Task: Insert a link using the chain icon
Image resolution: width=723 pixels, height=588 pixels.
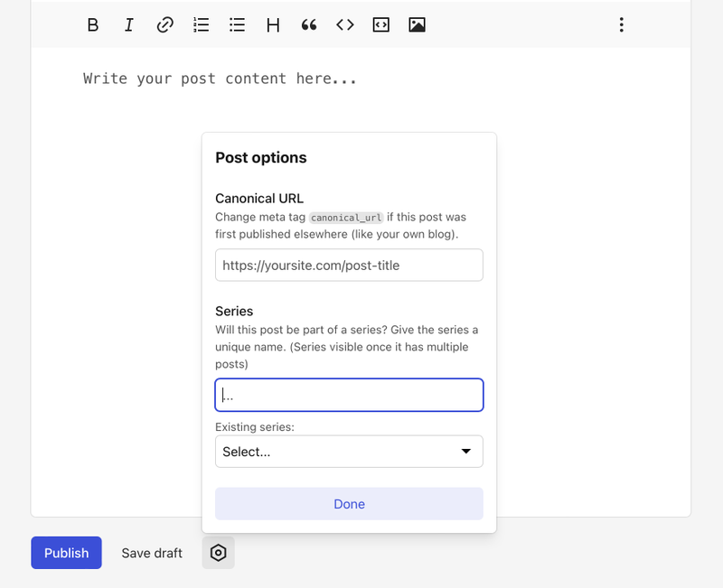Action: click(165, 25)
